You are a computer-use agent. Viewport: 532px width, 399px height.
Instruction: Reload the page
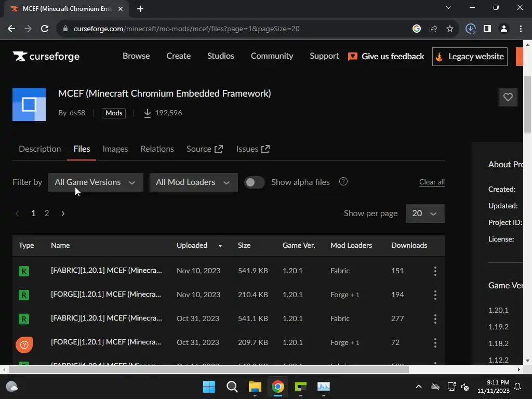[45, 29]
